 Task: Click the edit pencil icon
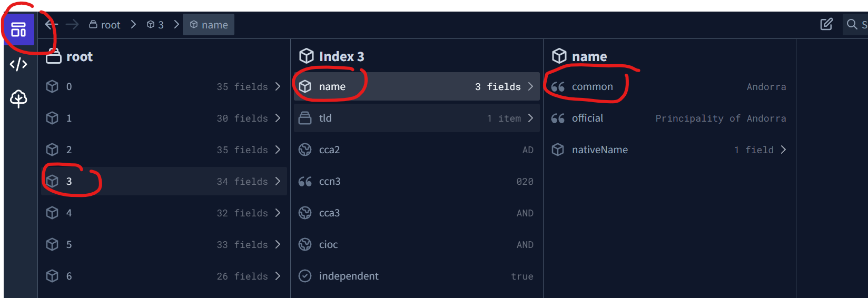coord(826,24)
